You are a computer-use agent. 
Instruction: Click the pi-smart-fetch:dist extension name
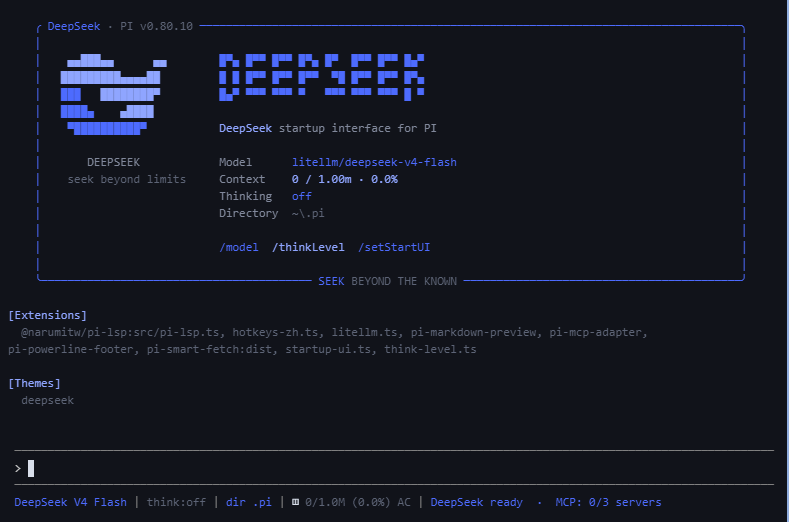(209, 349)
